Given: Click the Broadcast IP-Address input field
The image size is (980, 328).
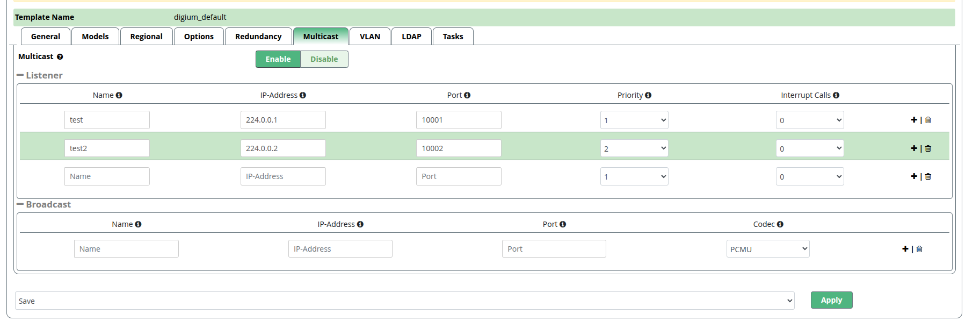Looking at the screenshot, I should pyautogui.click(x=340, y=249).
